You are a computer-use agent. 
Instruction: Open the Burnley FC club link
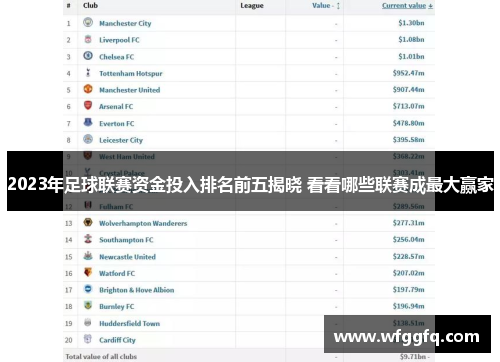pos(117,307)
